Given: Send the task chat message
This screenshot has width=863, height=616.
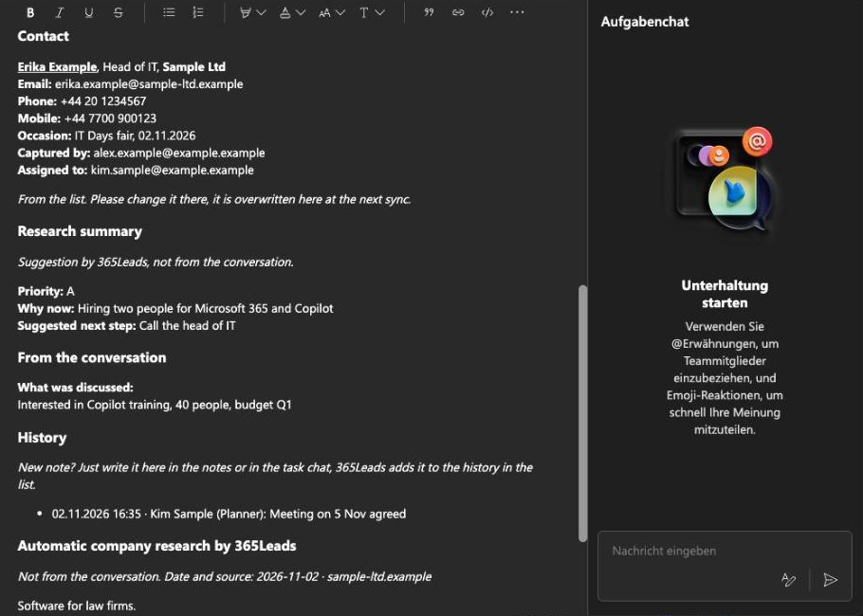Looking at the screenshot, I should [x=830, y=579].
